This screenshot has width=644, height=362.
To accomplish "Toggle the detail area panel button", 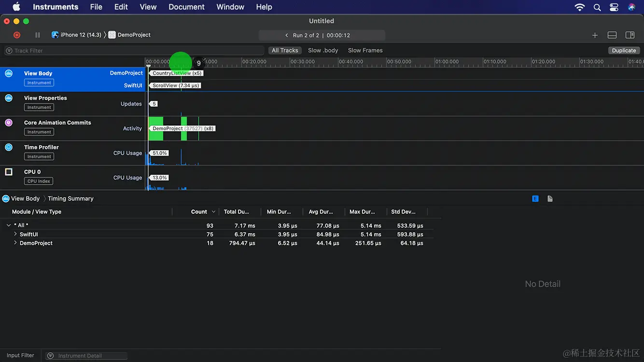I will pyautogui.click(x=612, y=35).
